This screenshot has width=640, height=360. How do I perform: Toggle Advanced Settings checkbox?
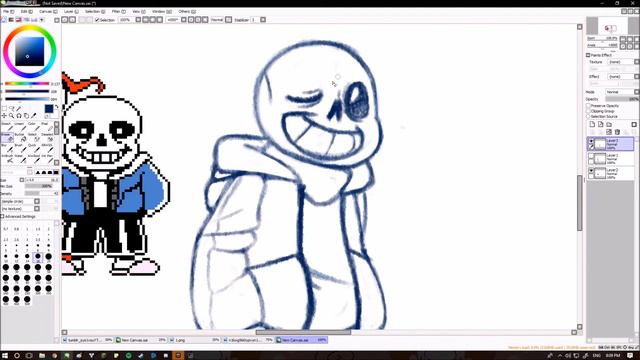tap(2, 216)
